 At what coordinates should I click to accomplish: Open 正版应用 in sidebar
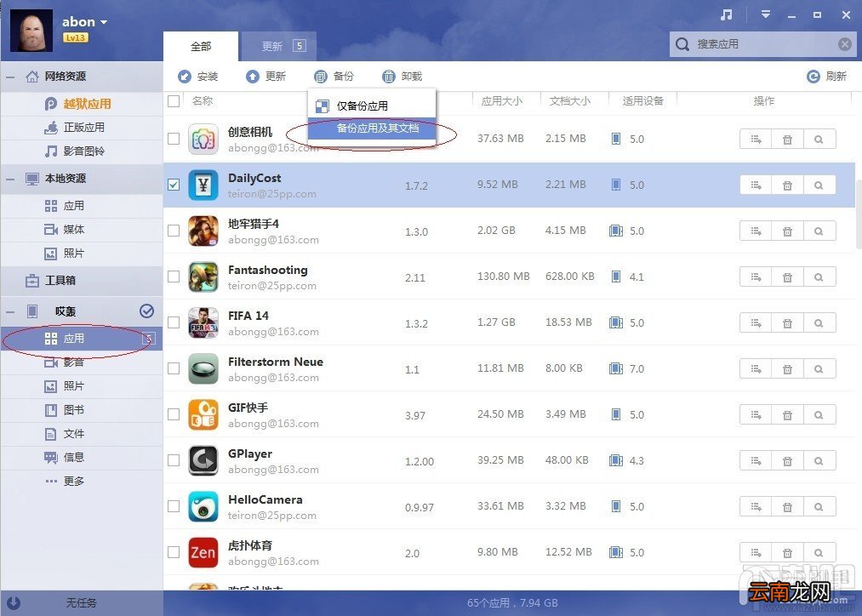pos(82,128)
